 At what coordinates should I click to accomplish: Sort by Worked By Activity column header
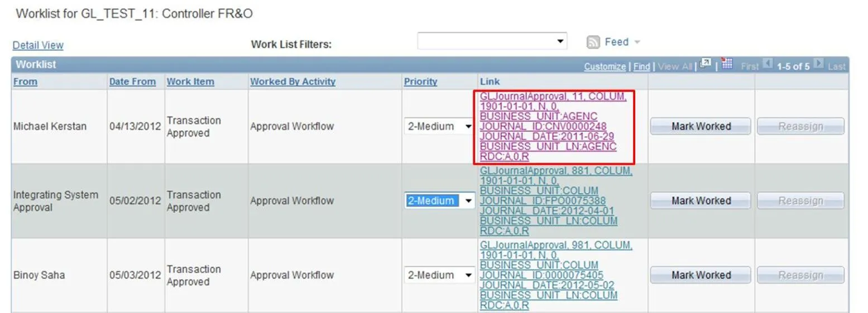(x=292, y=82)
